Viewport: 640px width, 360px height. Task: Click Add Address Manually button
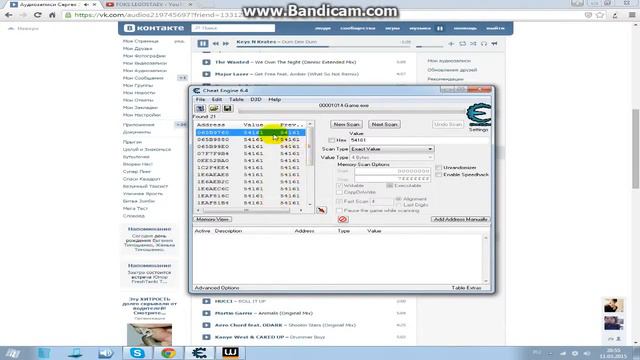tap(460, 219)
